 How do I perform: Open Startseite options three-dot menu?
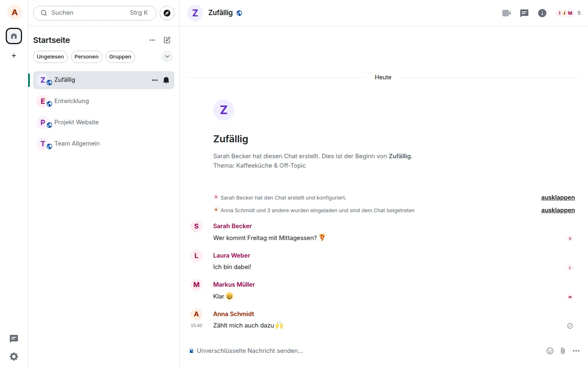[152, 40]
